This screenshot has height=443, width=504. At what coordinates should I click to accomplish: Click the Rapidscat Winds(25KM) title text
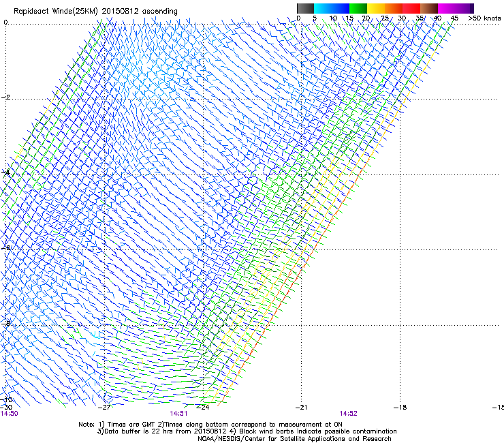[56, 12]
